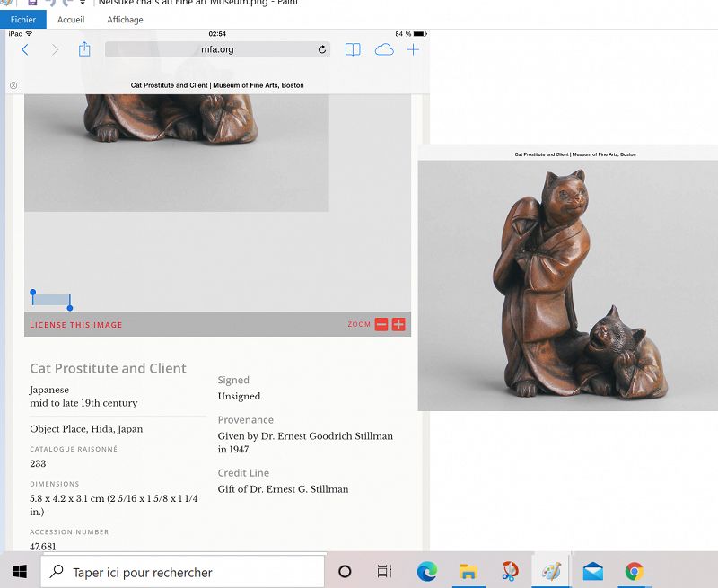The width and height of the screenshot is (718, 588).
Task: Tap the iCloud tabs cloud icon
Action: [384, 49]
